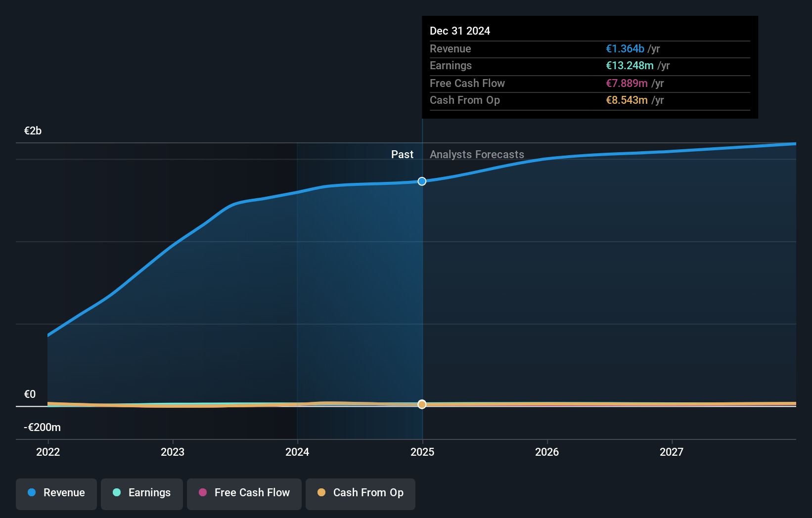This screenshot has height=518, width=812.
Task: Click the 2026 x-axis label
Action: [547, 452]
